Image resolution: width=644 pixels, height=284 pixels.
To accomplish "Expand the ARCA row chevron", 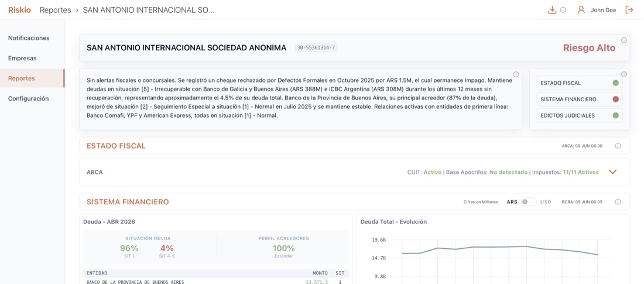I will (x=612, y=172).
